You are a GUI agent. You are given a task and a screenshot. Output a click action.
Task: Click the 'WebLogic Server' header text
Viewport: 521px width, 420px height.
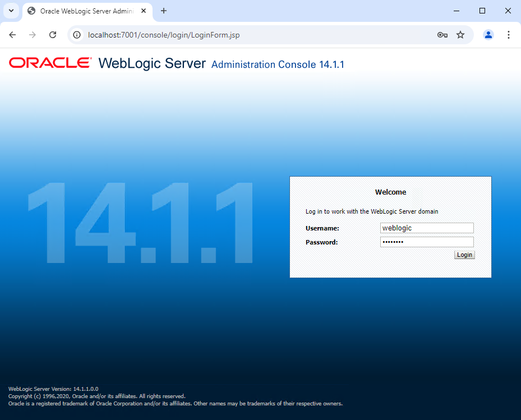pyautogui.click(x=152, y=63)
